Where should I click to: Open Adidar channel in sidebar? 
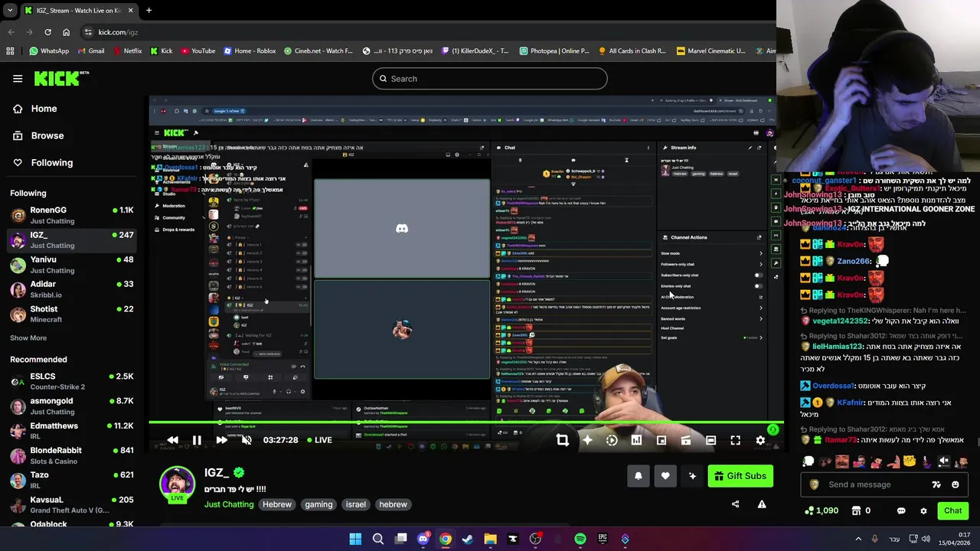pos(73,289)
